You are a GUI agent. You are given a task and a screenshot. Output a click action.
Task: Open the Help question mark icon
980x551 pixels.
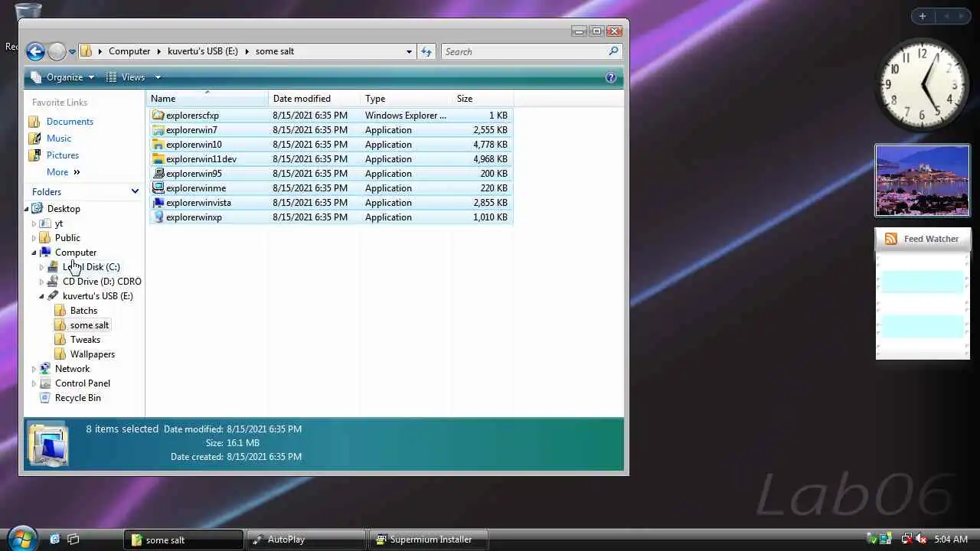coord(611,77)
